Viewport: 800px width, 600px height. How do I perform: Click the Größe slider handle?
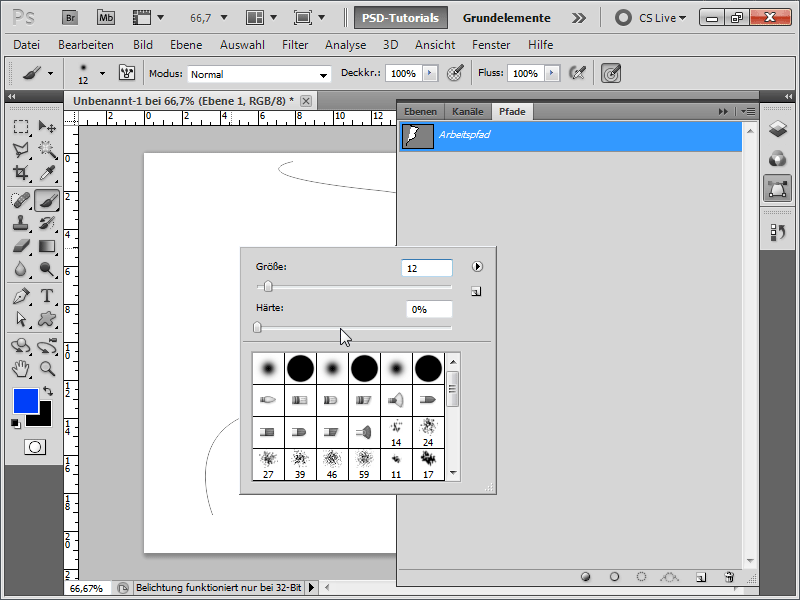(268, 287)
